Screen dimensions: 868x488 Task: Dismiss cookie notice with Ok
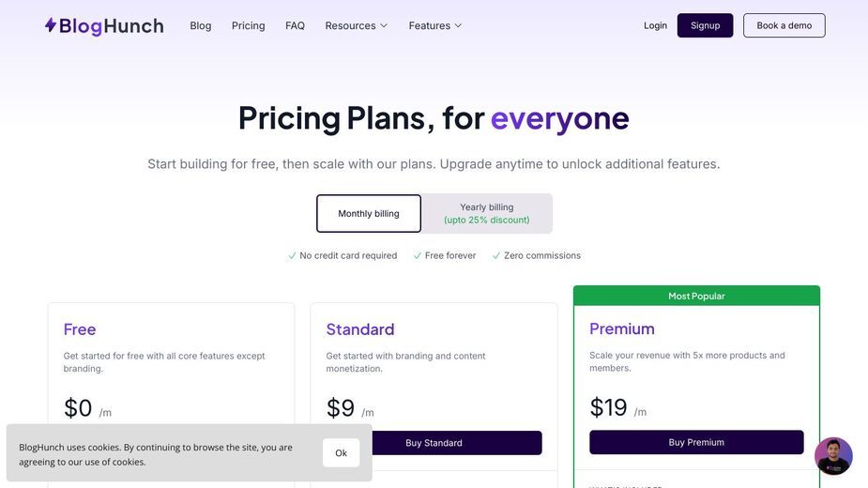[x=341, y=452]
